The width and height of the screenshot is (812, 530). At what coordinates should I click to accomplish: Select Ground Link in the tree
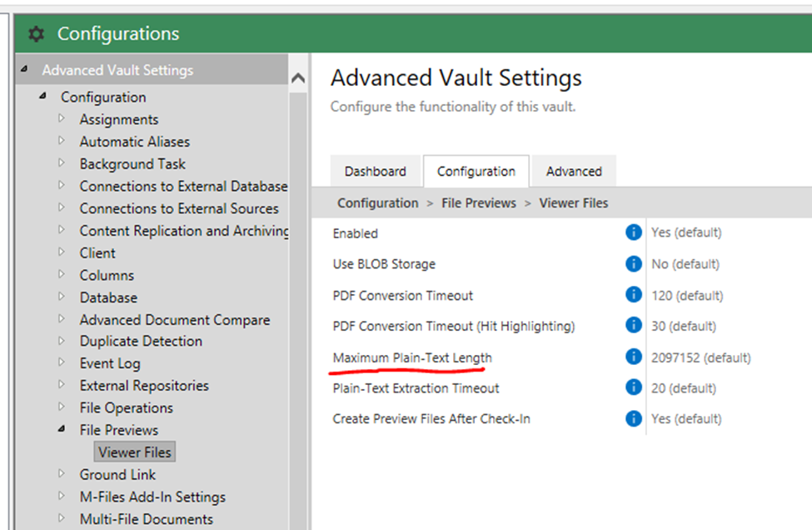tap(117, 474)
